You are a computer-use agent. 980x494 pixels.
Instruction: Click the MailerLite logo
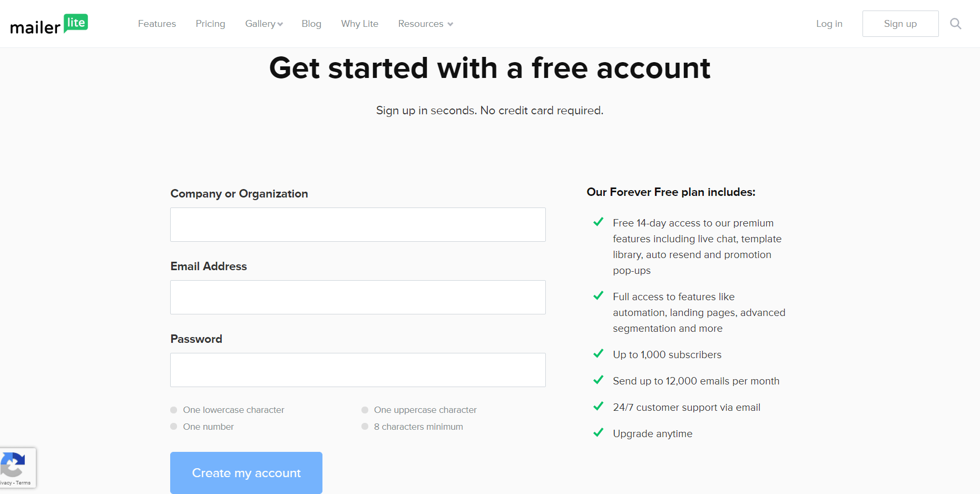[x=49, y=24]
